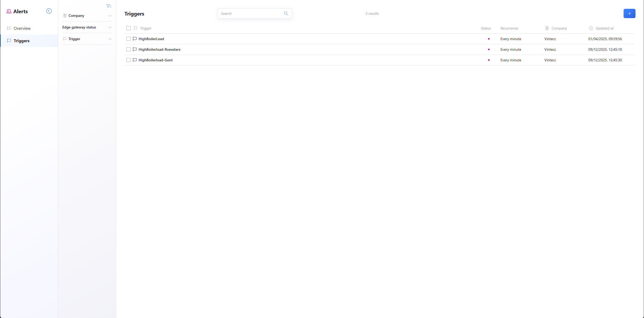Click the Triggers flag icon in sidebar

tap(9, 41)
